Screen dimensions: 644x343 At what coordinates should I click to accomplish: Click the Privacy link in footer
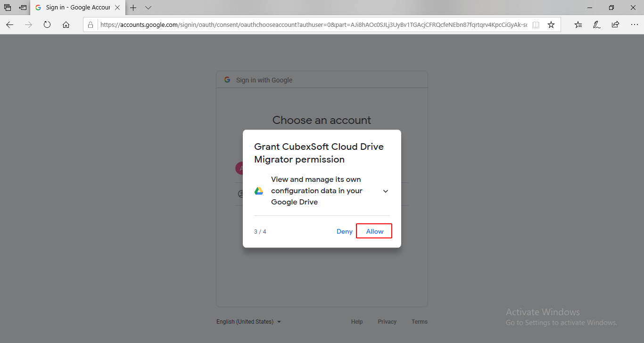point(387,322)
